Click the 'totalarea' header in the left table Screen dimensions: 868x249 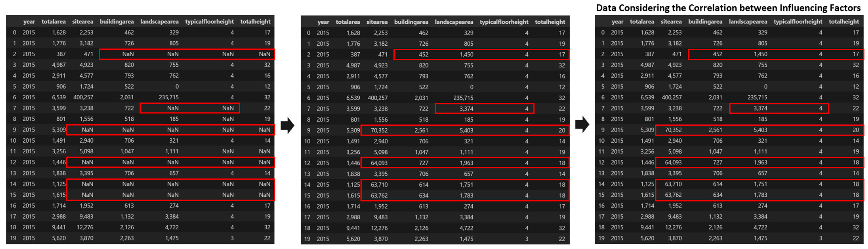pos(53,22)
